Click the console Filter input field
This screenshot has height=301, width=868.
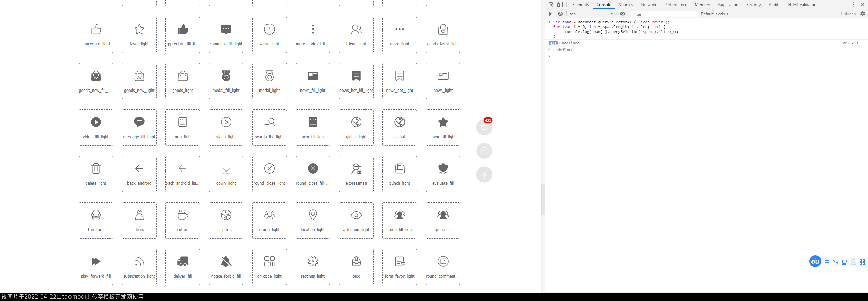(x=663, y=14)
